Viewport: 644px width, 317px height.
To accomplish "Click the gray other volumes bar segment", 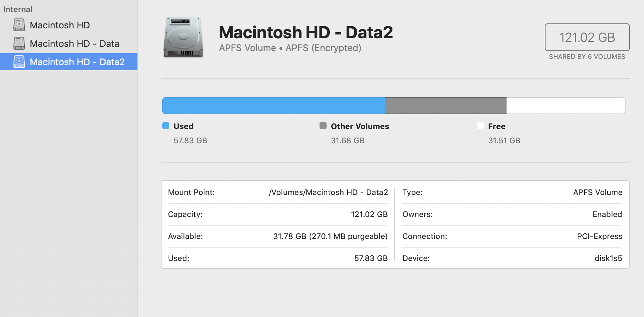I will pyautogui.click(x=445, y=106).
